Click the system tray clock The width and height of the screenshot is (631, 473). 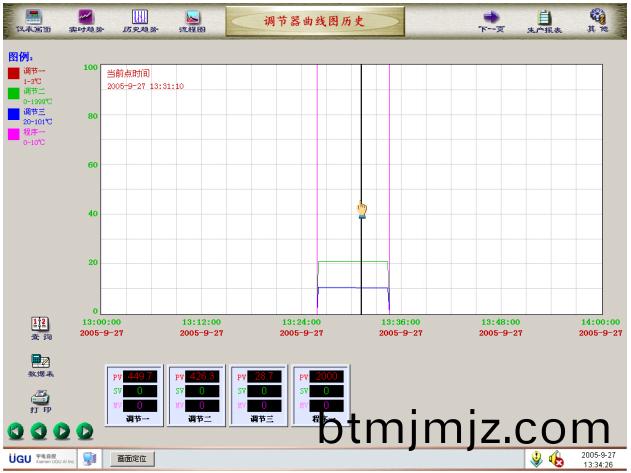point(598,459)
